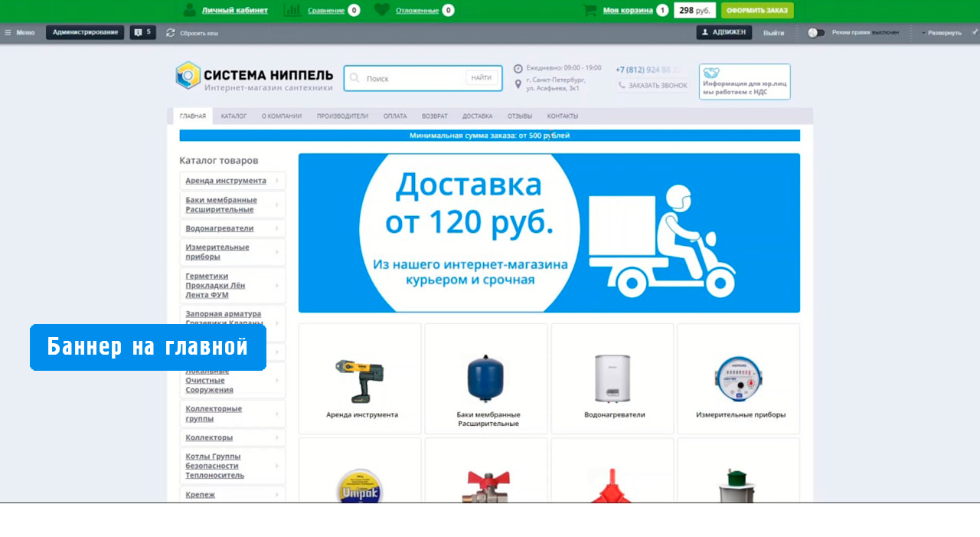Open the Доставка menu item
980x537 pixels.
click(x=478, y=116)
